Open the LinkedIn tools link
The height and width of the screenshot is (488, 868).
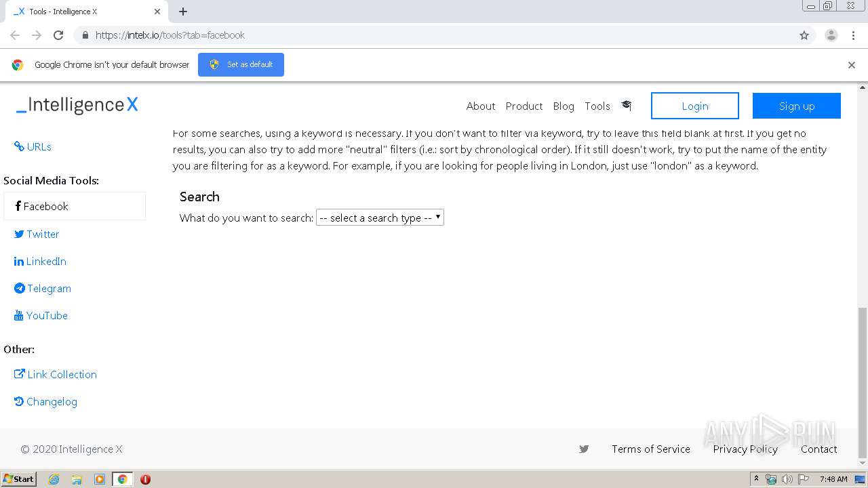(x=40, y=261)
